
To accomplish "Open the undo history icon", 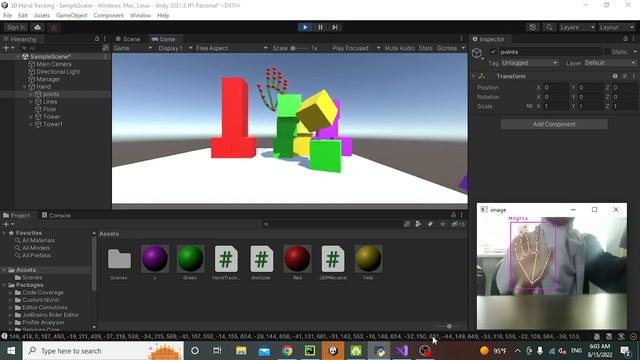I will [x=533, y=27].
